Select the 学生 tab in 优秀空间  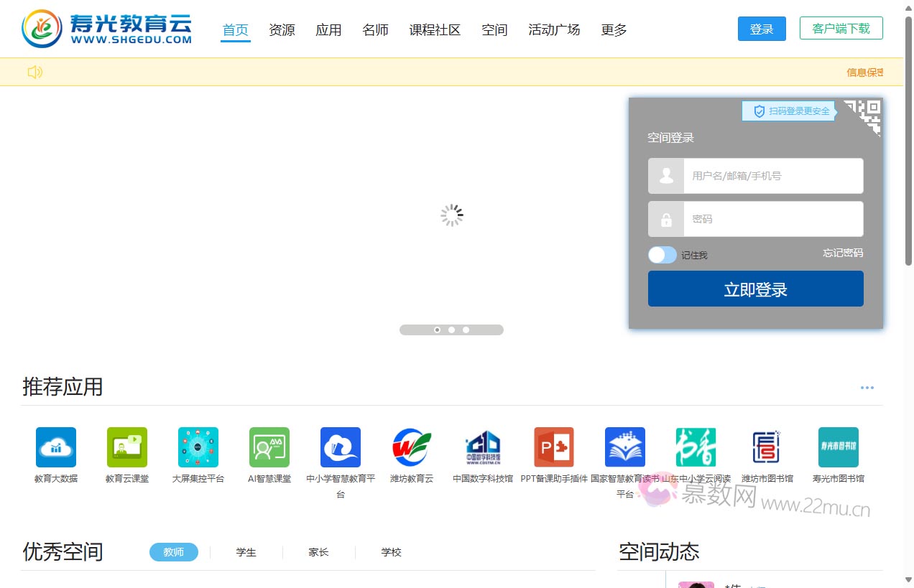(x=246, y=552)
